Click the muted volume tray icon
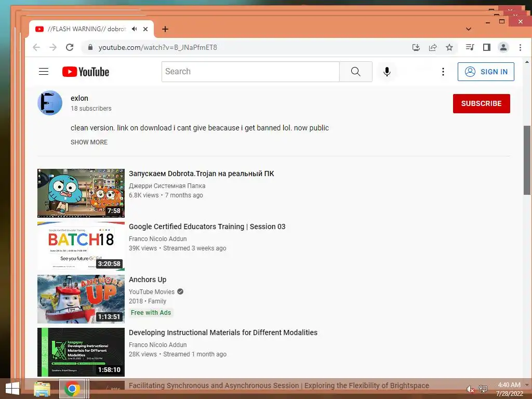This screenshot has height=399, width=532. [x=470, y=389]
